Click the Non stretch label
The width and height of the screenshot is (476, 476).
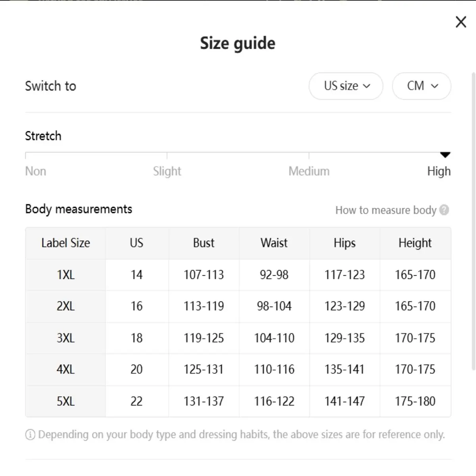[x=36, y=171]
